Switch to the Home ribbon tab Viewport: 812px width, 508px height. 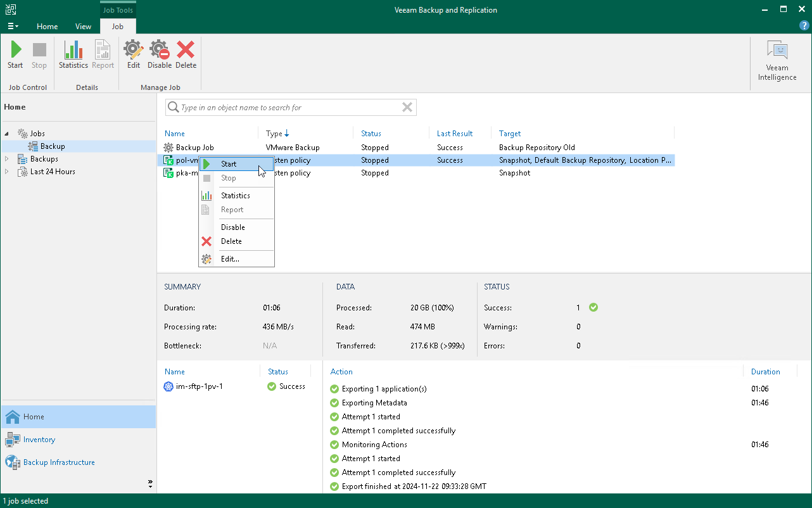click(x=48, y=27)
